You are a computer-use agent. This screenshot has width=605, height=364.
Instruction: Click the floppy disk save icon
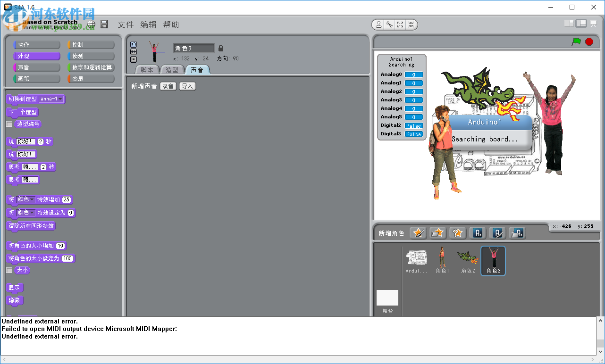tap(104, 25)
